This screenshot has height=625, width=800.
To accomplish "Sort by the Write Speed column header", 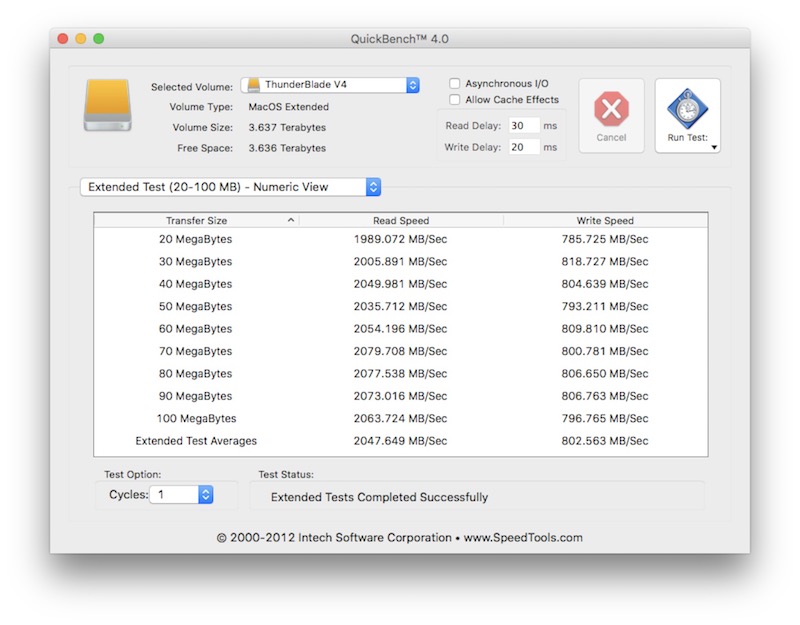I will tap(605, 220).
